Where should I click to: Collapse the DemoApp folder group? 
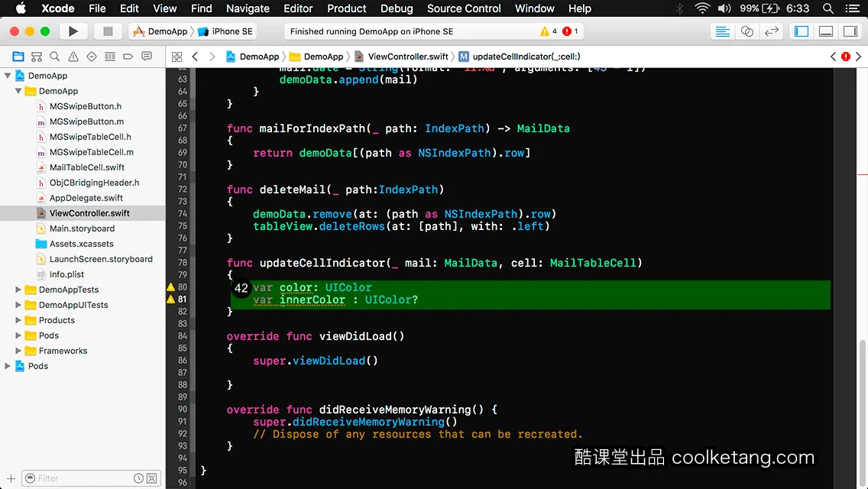pos(18,91)
